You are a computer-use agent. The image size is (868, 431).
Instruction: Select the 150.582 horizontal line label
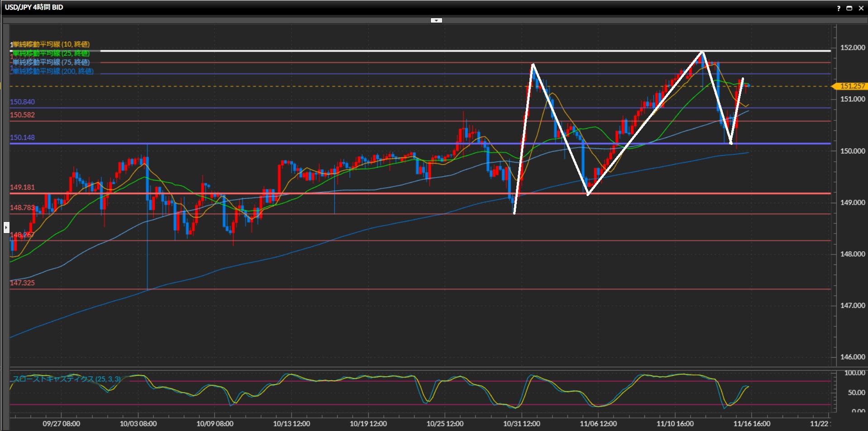23,115
